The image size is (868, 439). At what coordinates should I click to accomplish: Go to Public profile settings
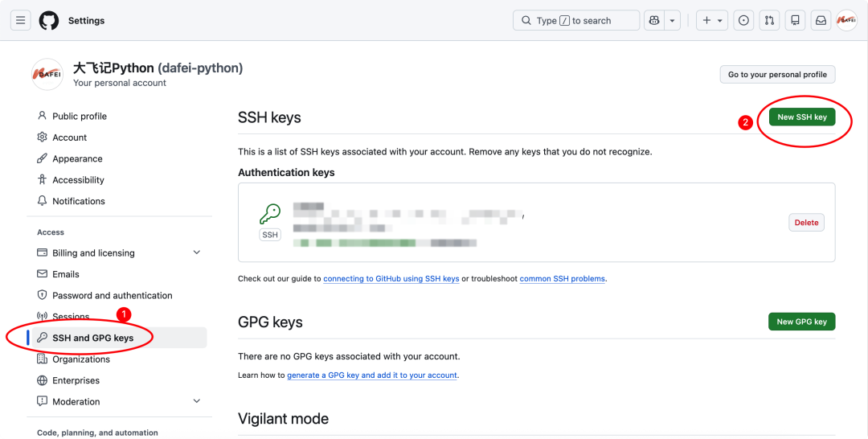(79, 116)
